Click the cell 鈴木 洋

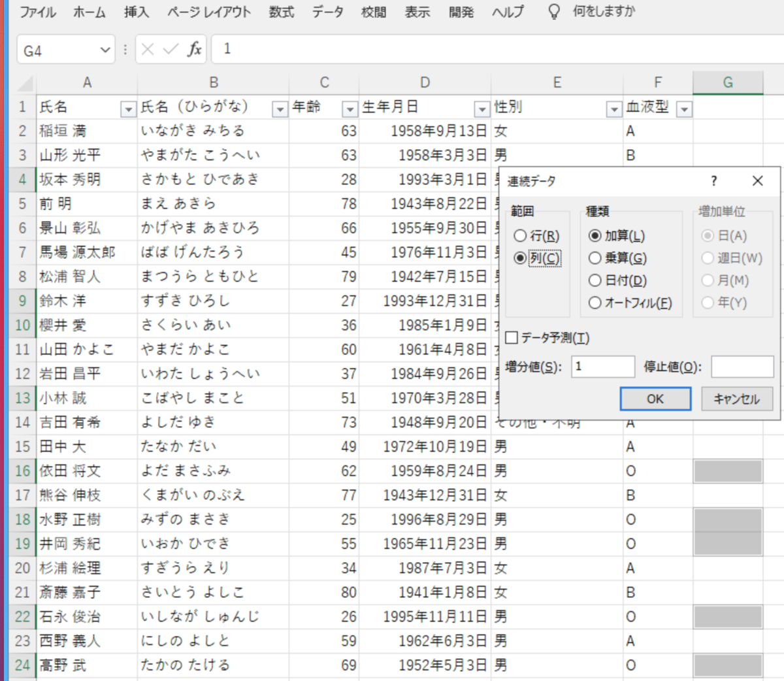click(87, 301)
